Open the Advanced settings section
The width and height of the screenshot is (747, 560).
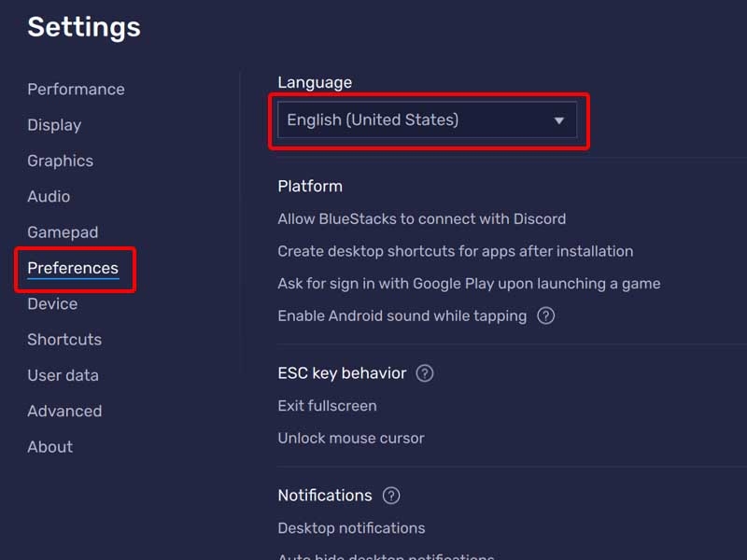click(x=63, y=411)
